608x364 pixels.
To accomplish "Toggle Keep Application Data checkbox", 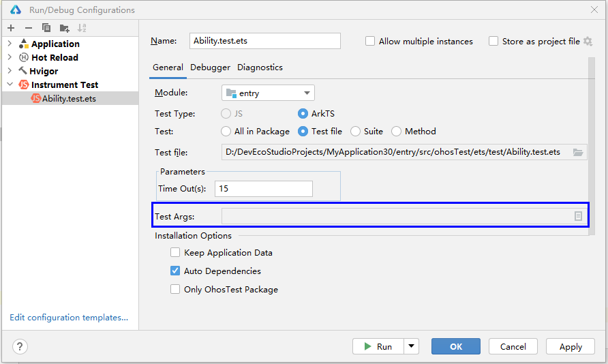I will 176,253.
